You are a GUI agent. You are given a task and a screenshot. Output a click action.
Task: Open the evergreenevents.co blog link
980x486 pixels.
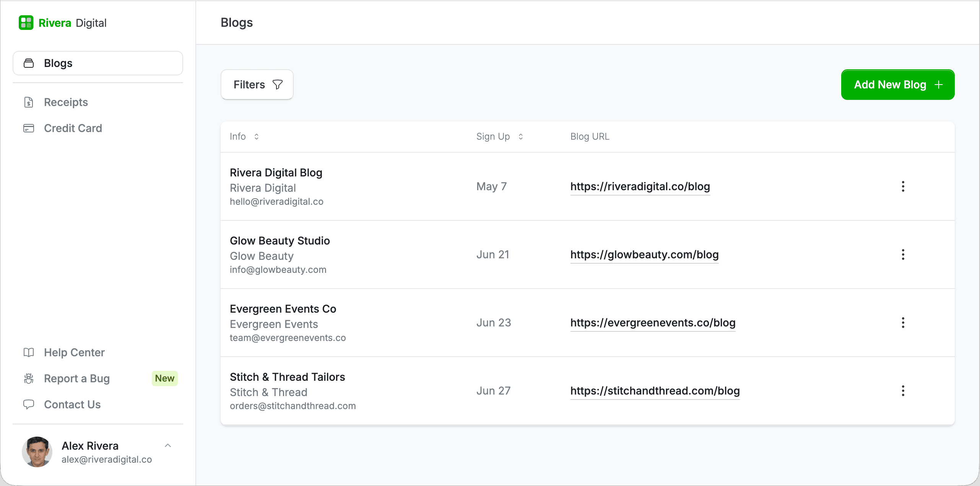coord(653,323)
